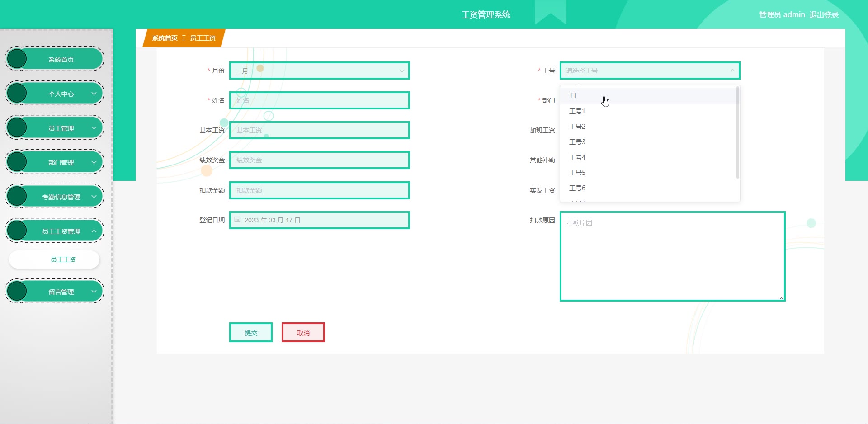The width and height of the screenshot is (868, 424).
Task: Expand the 个人中心 sidebar menu
Action: point(54,94)
